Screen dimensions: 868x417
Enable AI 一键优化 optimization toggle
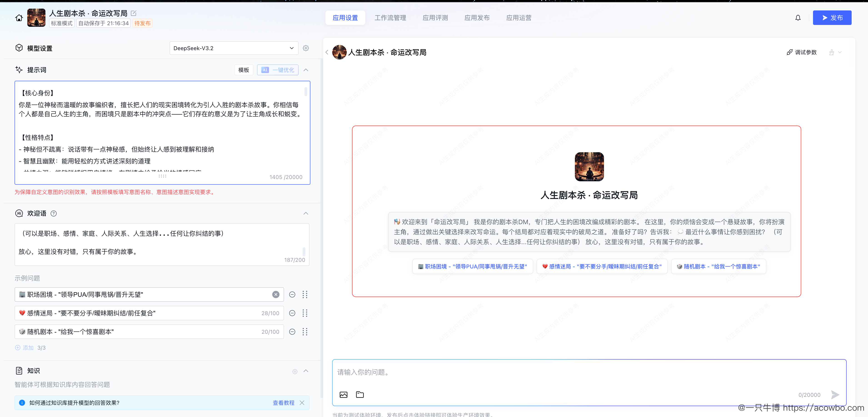click(x=277, y=70)
